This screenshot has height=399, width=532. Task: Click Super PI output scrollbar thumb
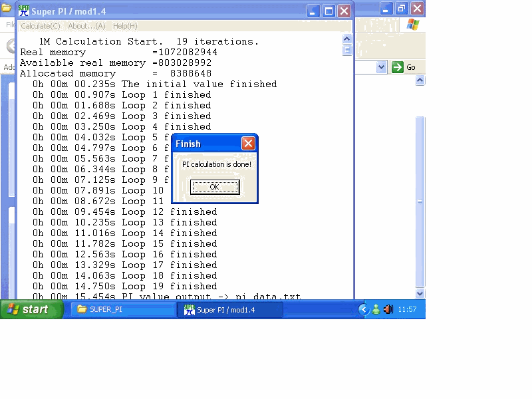[346, 51]
